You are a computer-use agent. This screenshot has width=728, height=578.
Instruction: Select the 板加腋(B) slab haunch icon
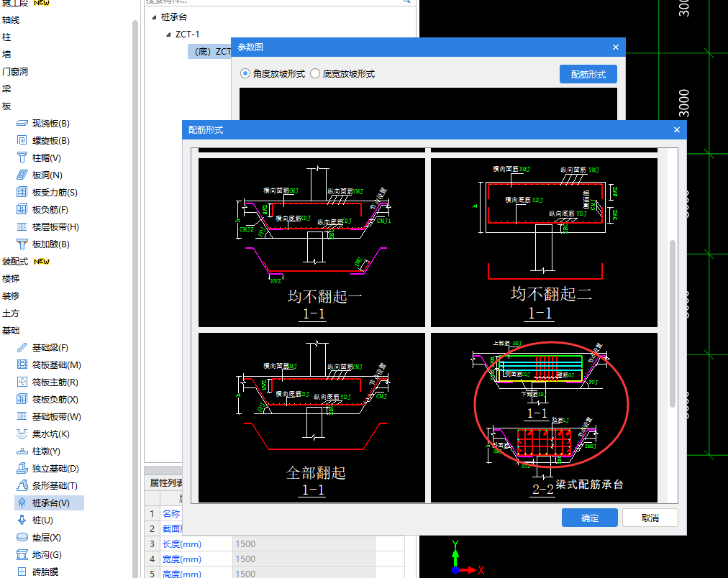click(x=22, y=244)
